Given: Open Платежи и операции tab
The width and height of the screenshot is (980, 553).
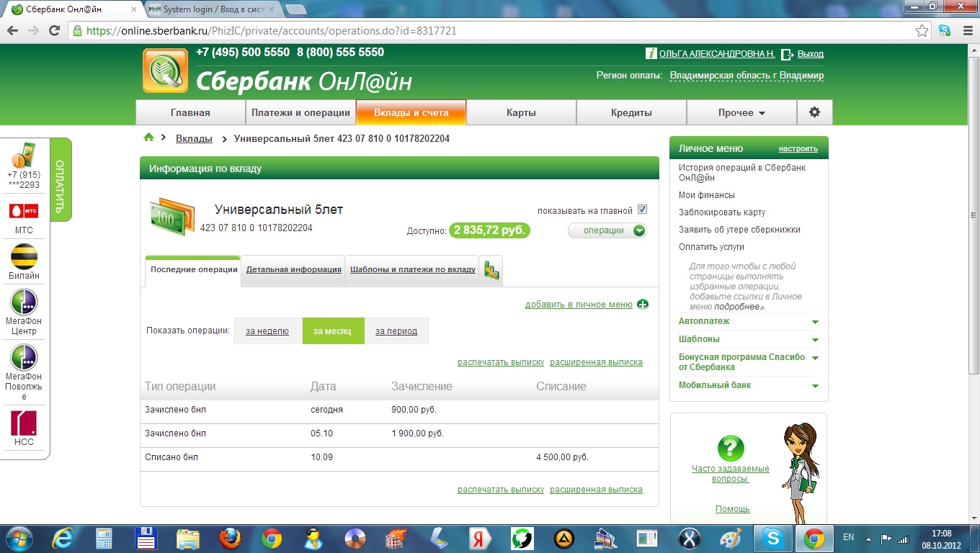Looking at the screenshot, I should point(300,112).
